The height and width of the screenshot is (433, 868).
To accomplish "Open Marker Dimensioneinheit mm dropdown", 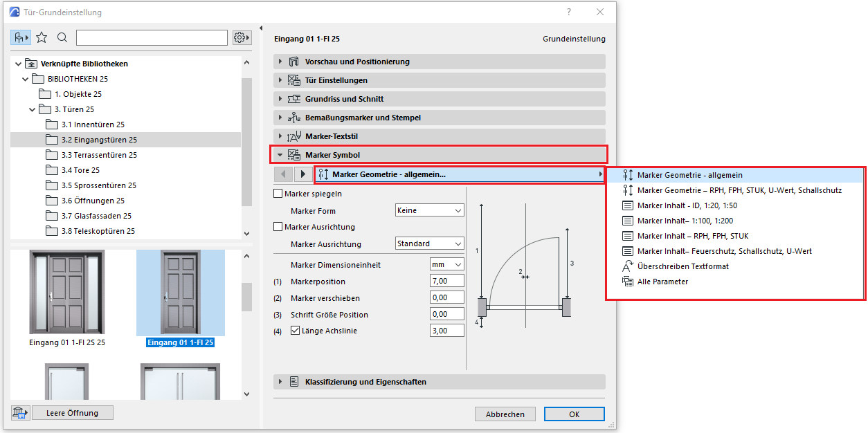I will coord(446,264).
